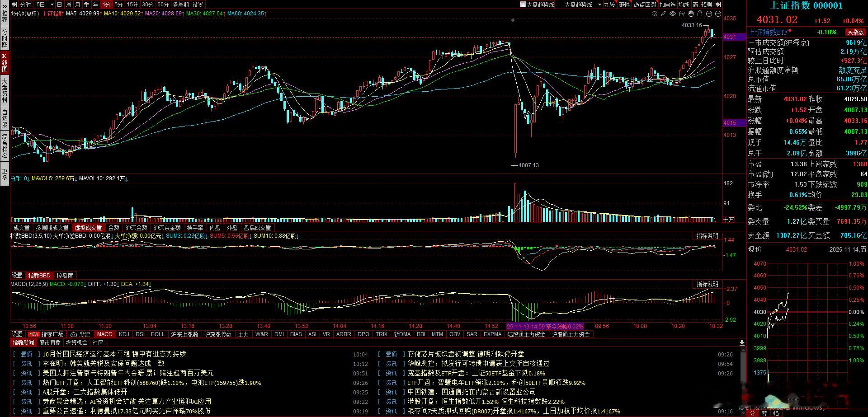Select the 15分 period

pyautogui.click(x=132, y=5)
